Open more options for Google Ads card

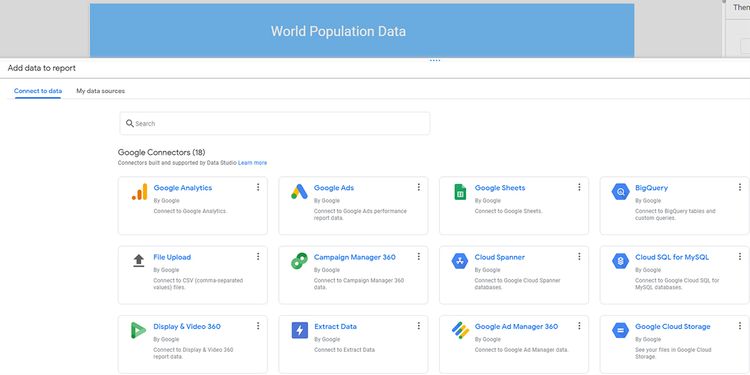[x=419, y=187]
